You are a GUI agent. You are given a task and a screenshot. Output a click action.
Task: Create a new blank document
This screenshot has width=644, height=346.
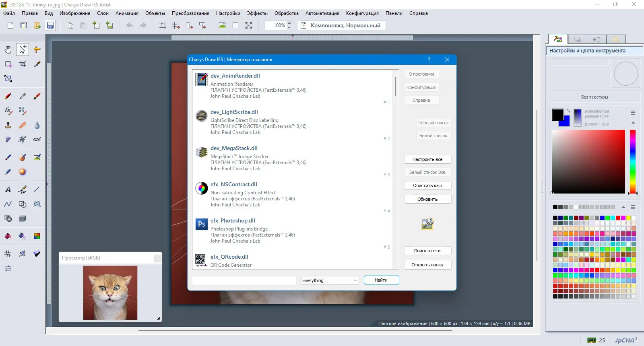10,25
